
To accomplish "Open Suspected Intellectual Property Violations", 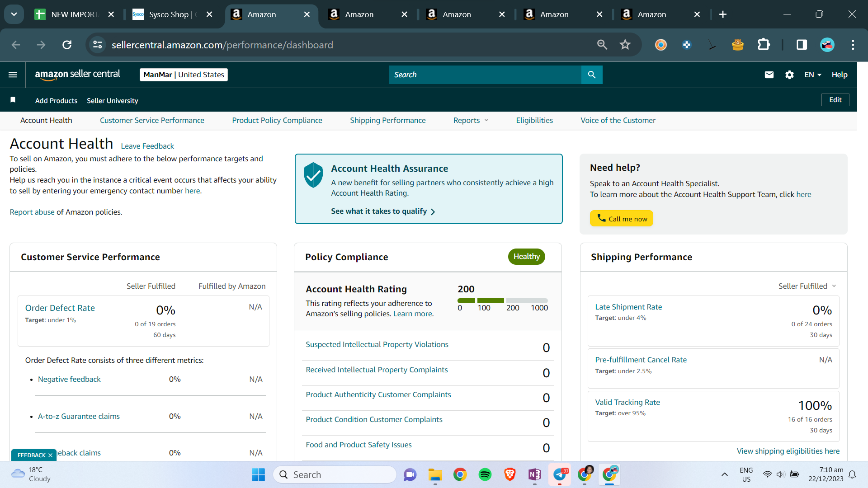I will [377, 344].
